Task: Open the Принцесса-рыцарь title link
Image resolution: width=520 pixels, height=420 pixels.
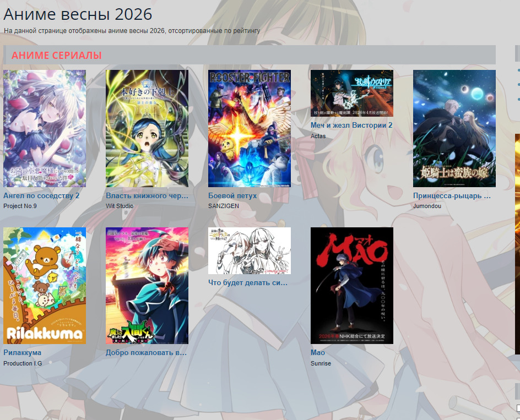Action: click(x=452, y=195)
